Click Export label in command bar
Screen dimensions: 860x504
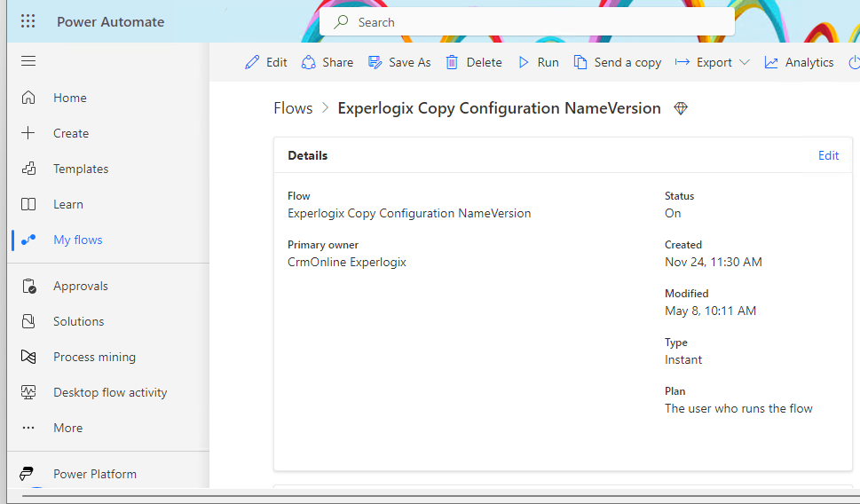point(714,62)
